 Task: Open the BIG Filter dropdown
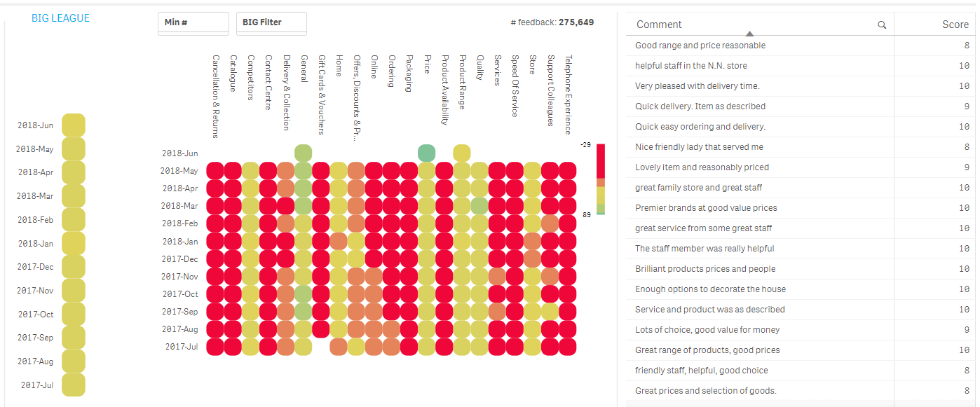271,22
